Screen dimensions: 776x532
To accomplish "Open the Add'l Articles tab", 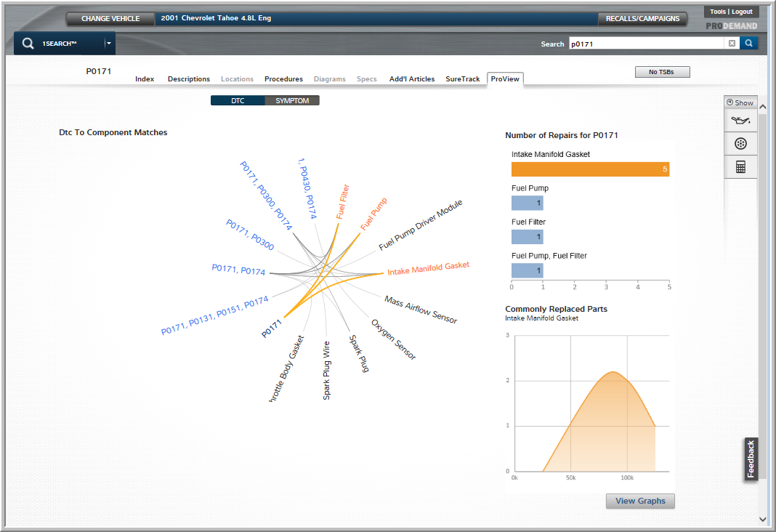I will tap(412, 78).
